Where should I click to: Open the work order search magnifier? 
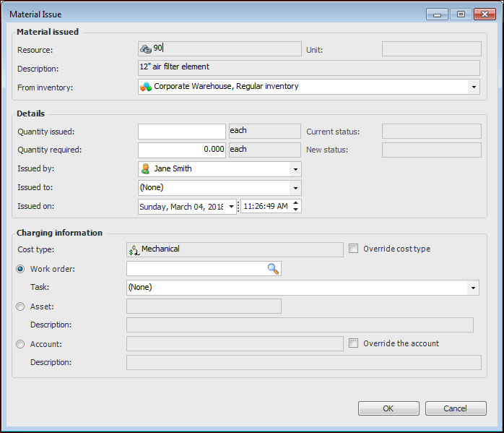pyautogui.click(x=273, y=269)
